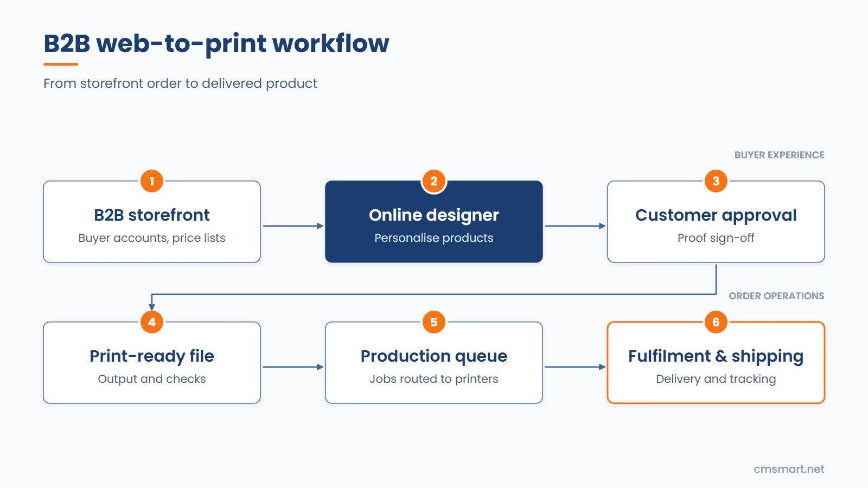Click the orange number 6 badge

point(716,322)
